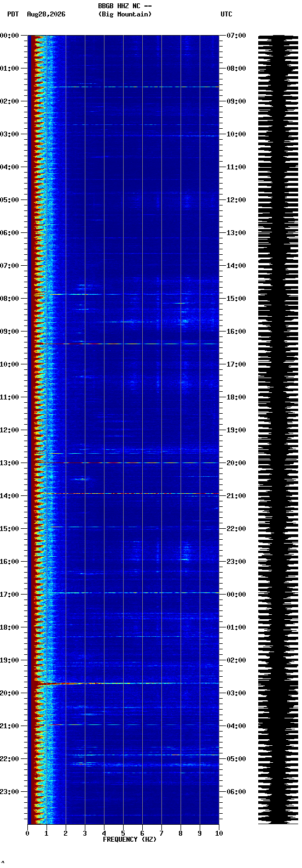Click the Aug28,2026 date label

pyautogui.click(x=46, y=14)
